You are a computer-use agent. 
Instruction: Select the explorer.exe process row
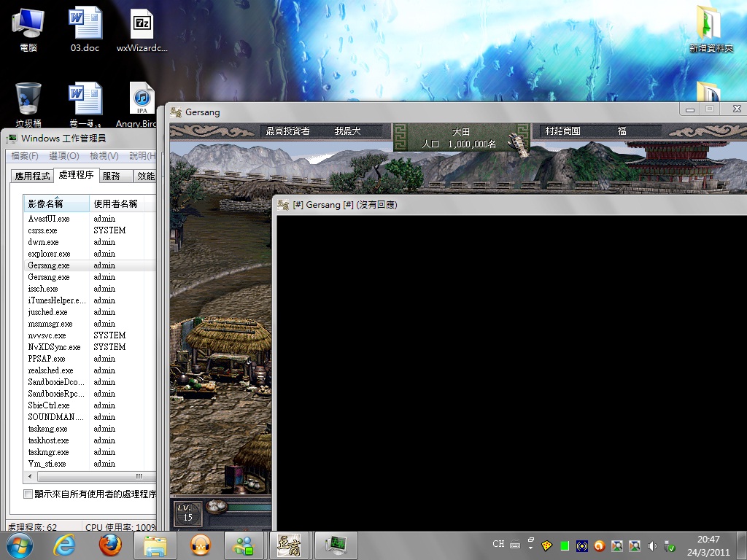pos(90,254)
